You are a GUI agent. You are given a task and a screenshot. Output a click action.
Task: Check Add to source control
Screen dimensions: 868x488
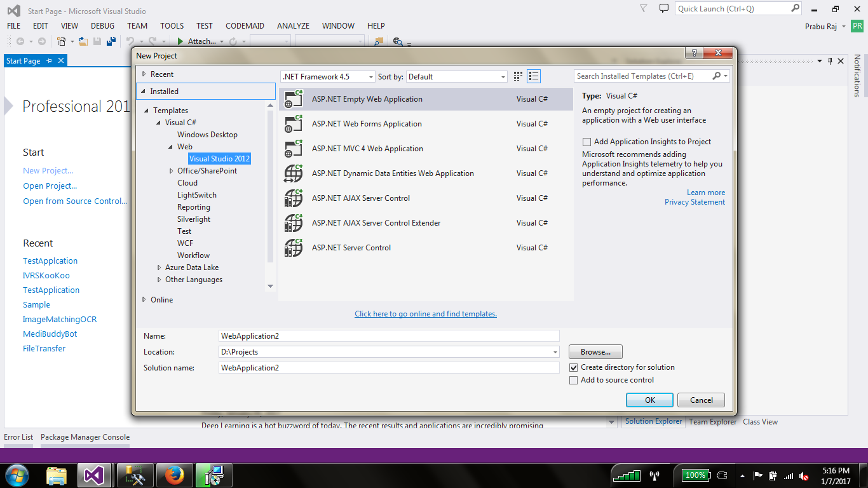574,380
